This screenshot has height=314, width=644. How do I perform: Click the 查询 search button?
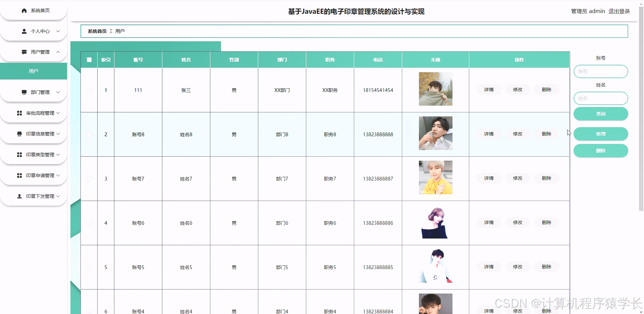click(x=601, y=114)
